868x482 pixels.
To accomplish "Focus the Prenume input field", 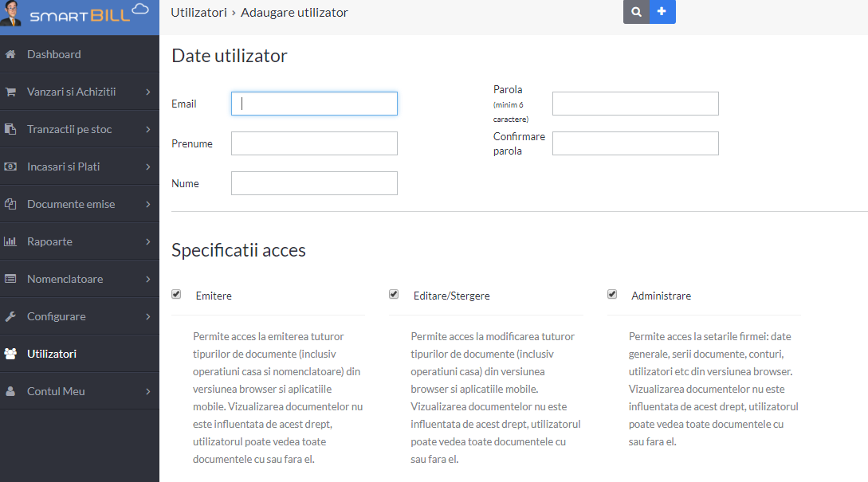I will tap(314, 143).
